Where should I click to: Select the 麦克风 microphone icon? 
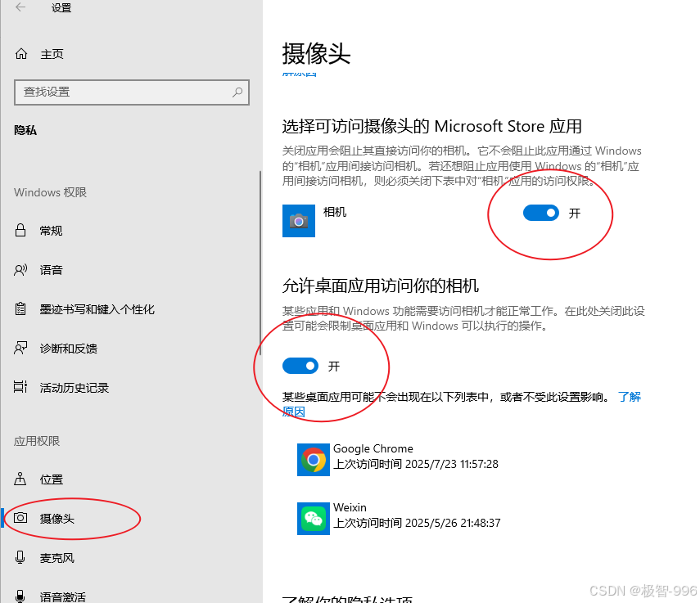20,557
